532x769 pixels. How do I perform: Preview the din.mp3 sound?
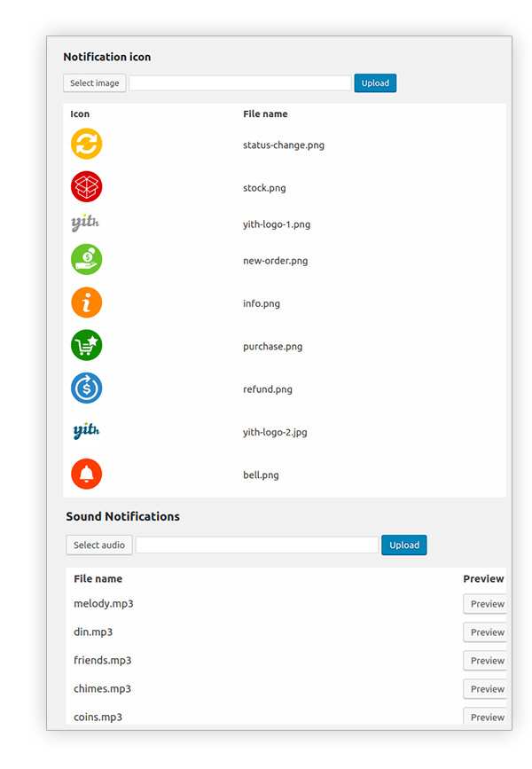point(485,632)
